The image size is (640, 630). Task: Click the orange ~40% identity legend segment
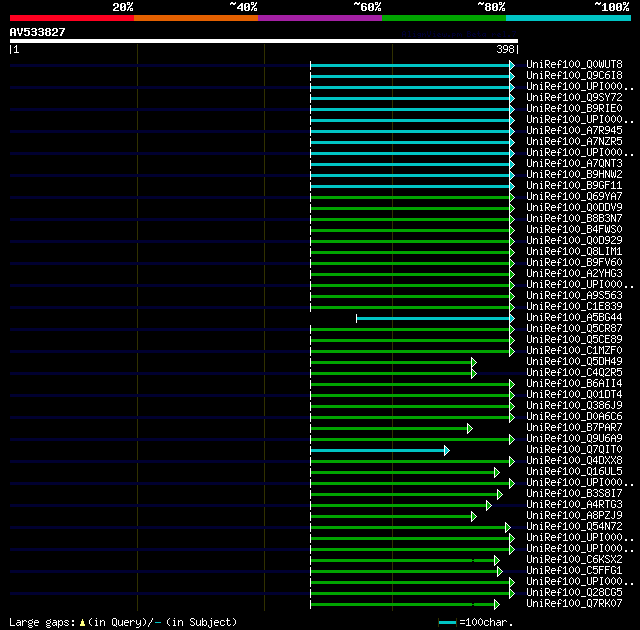point(196,18)
